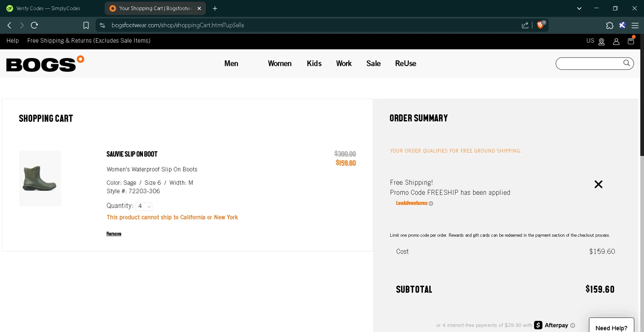
Task: Open the Women menu
Action: click(x=279, y=63)
